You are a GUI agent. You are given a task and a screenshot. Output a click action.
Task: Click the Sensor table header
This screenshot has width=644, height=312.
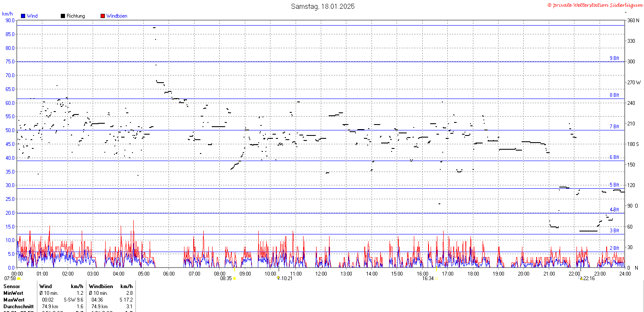click(11, 286)
